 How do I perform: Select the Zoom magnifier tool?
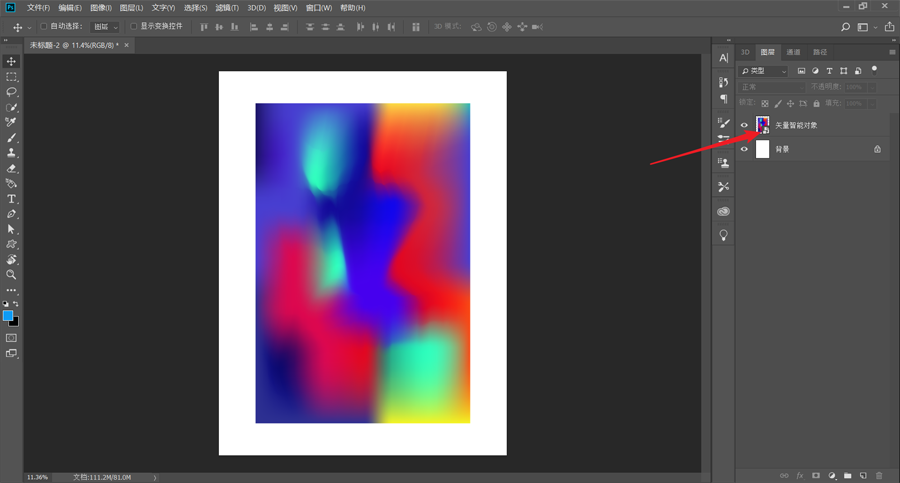tap(12, 274)
